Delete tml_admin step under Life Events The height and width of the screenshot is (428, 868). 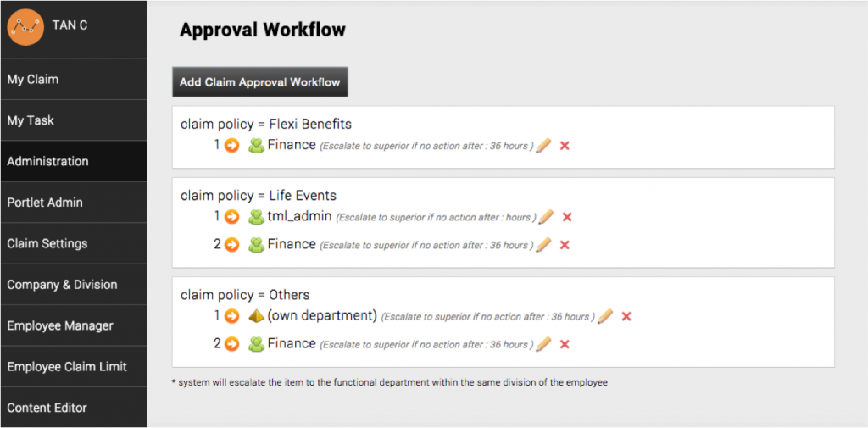pyautogui.click(x=567, y=216)
